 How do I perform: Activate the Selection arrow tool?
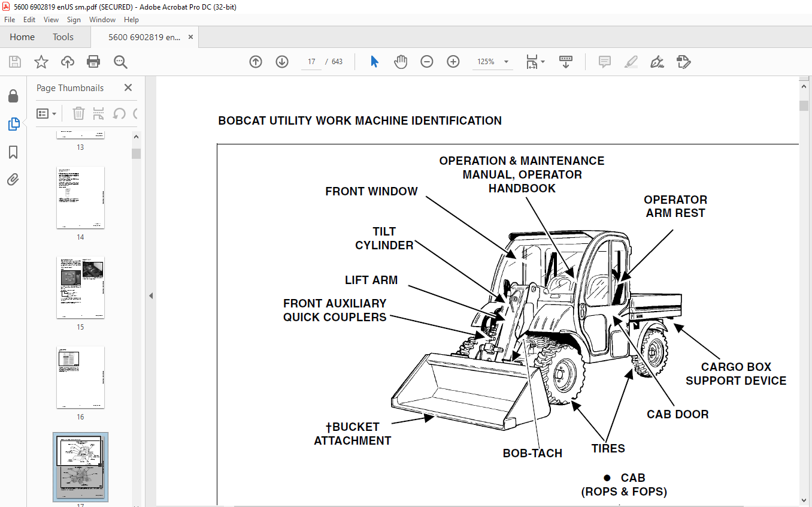pyautogui.click(x=375, y=62)
